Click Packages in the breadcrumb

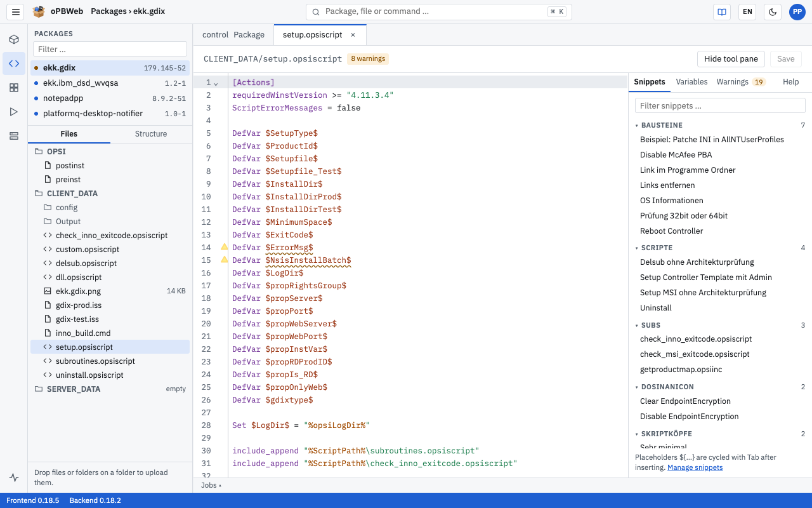[108, 11]
